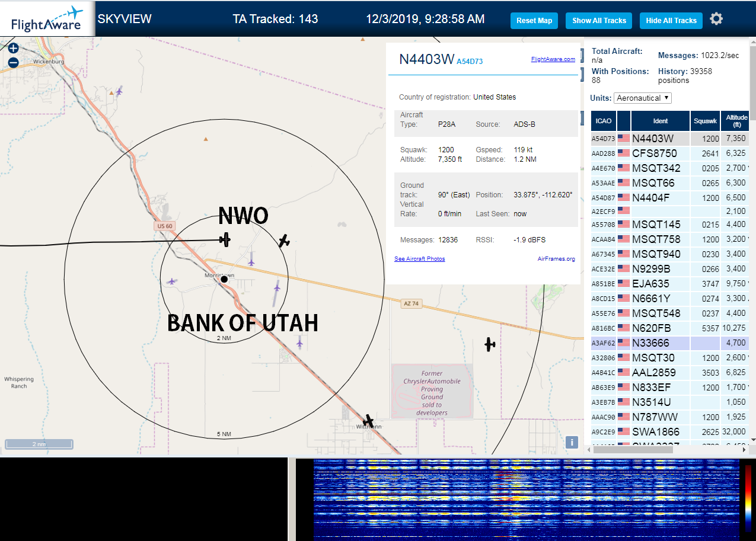Select the N787WW aircraft row
756x541 pixels.
pyautogui.click(x=670, y=417)
